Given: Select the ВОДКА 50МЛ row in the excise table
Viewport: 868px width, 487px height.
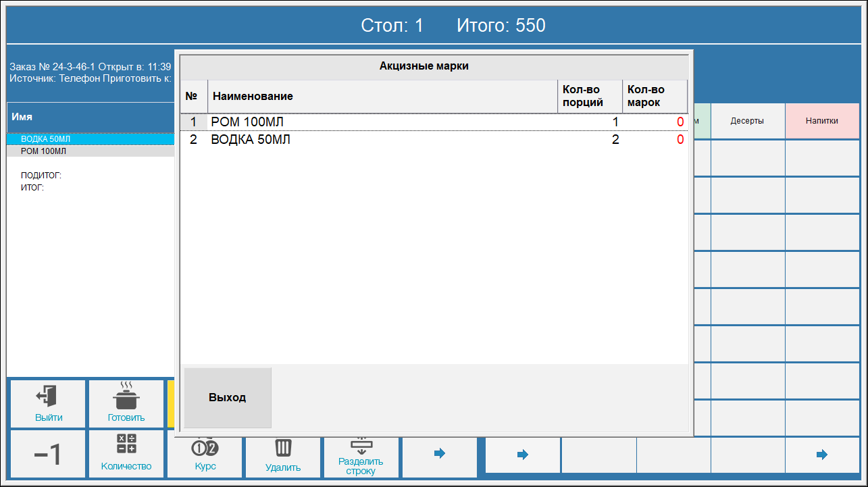Looking at the screenshot, I should pos(434,140).
